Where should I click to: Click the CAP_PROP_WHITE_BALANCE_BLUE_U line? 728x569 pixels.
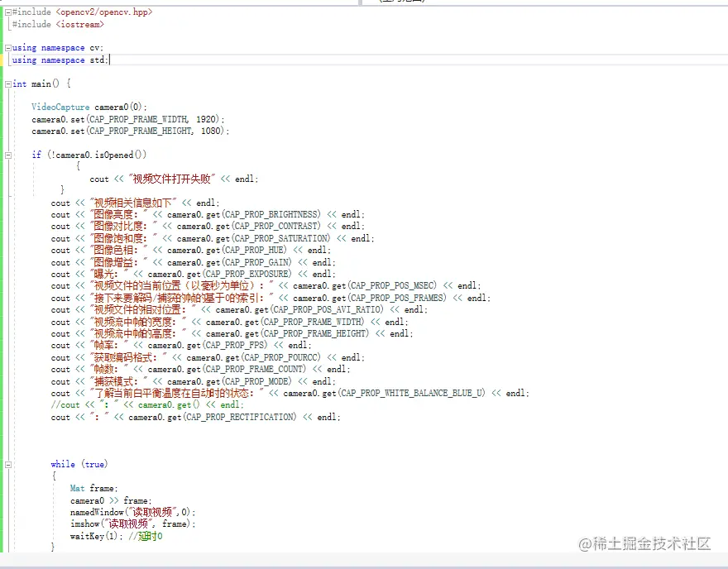[290, 393]
